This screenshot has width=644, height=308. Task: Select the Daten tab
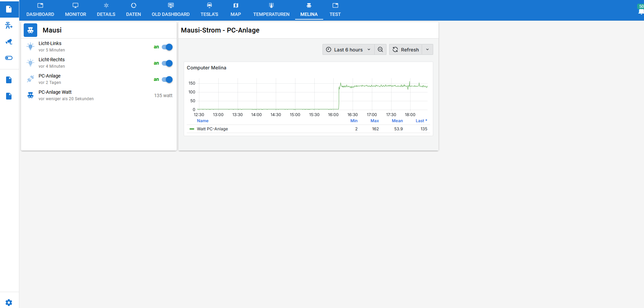[x=133, y=10]
